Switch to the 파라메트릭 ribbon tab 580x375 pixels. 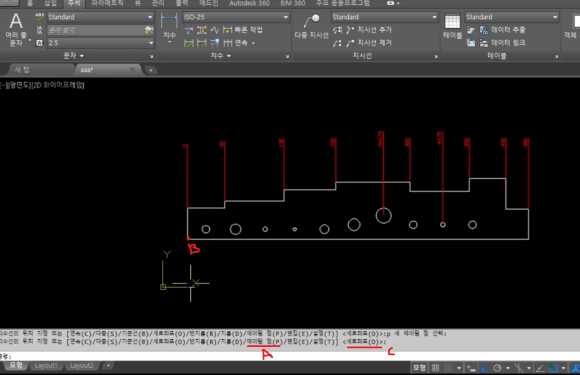(x=107, y=3)
